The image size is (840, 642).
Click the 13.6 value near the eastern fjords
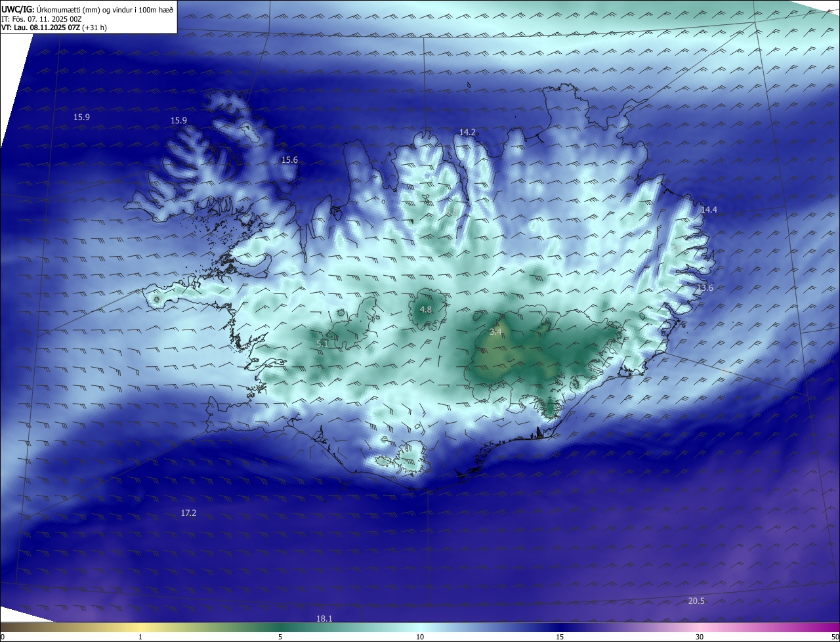[705, 288]
